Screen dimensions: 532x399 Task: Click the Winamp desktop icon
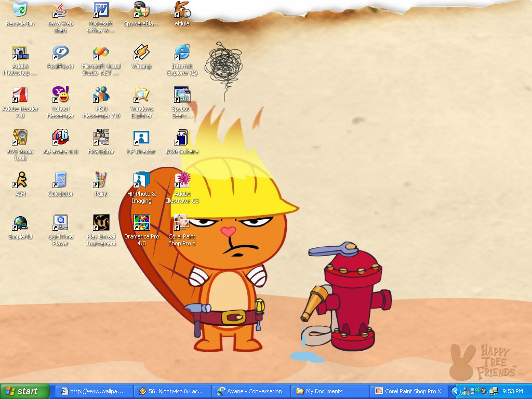click(141, 57)
